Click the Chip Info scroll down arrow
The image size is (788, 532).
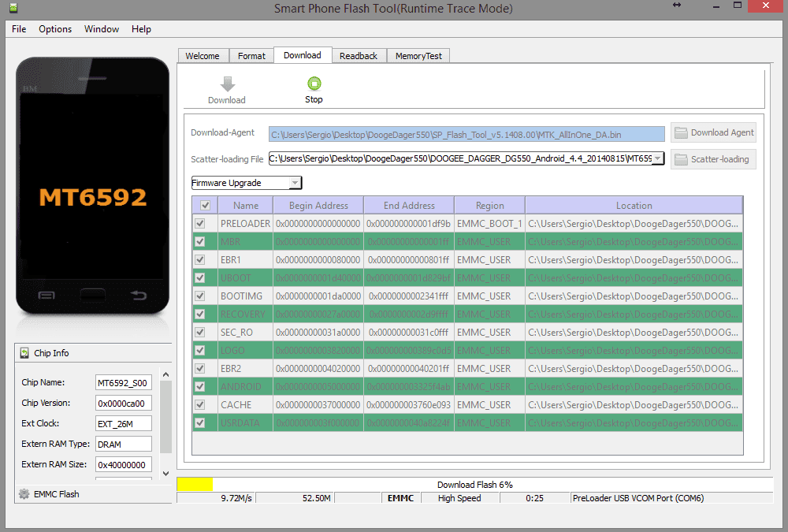[165, 473]
